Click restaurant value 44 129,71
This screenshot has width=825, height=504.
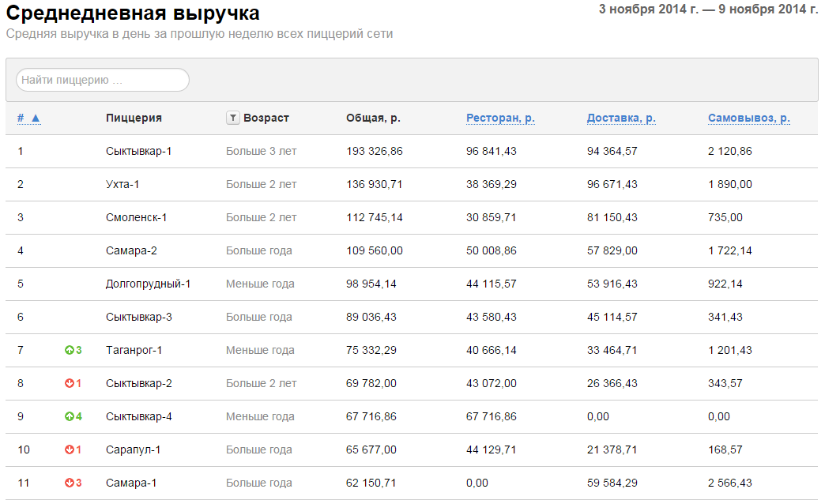[x=492, y=449]
